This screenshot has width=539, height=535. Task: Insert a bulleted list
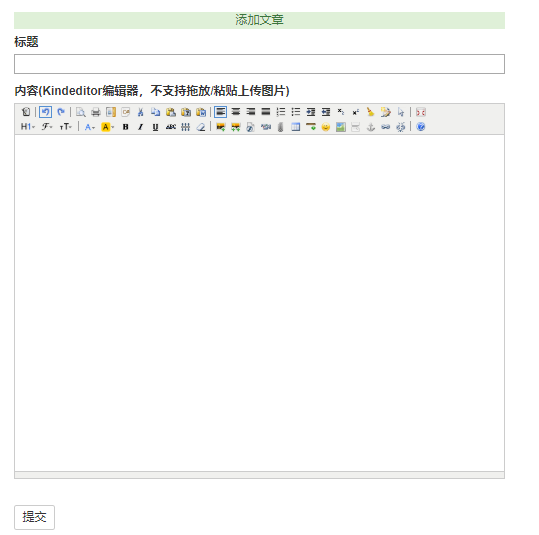[x=296, y=112]
